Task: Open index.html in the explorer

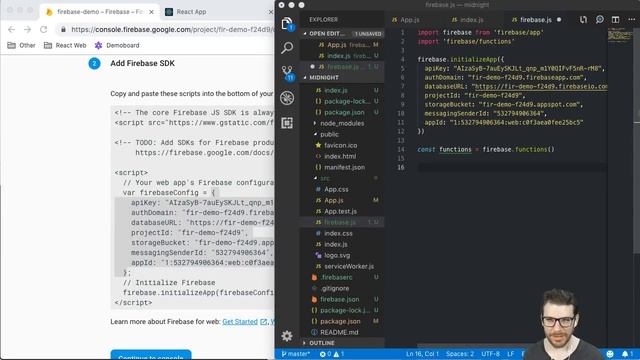Action: pos(340,156)
